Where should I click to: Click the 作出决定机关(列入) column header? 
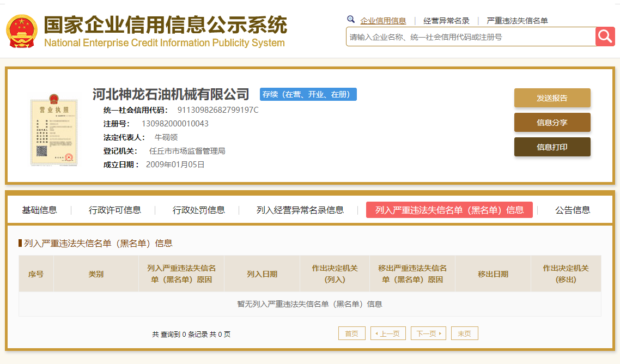coord(335,274)
